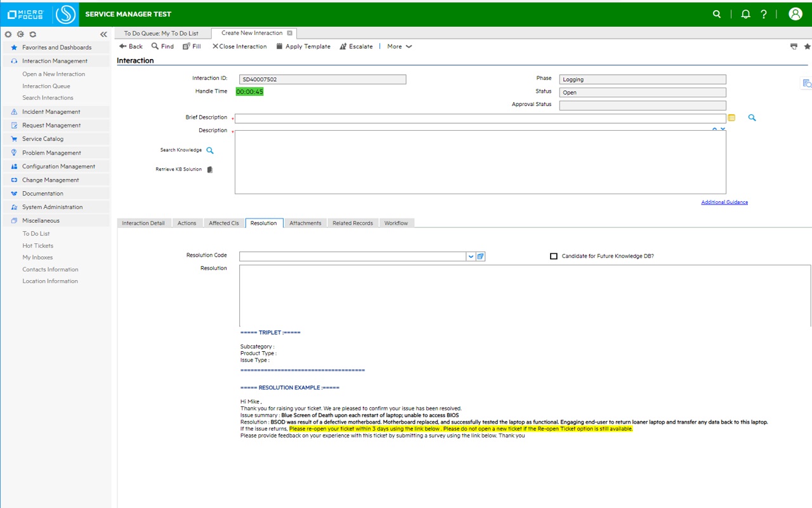
Task: Open the Attachments tab
Action: click(x=305, y=223)
